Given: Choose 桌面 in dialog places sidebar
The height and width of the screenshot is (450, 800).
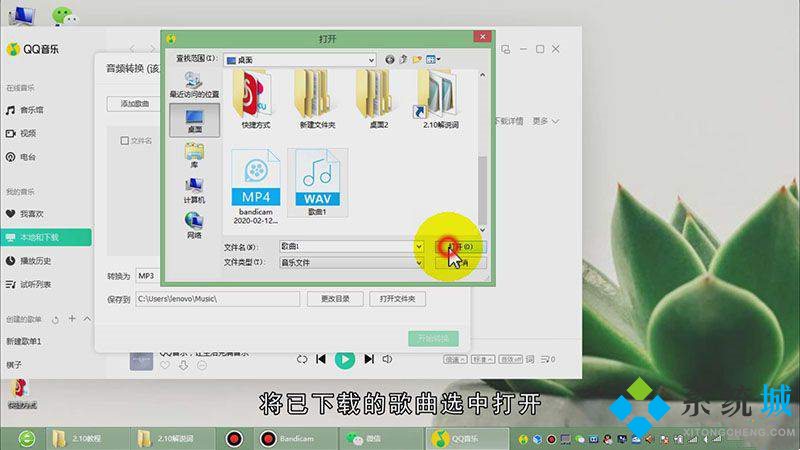Looking at the screenshot, I should coord(194,120).
